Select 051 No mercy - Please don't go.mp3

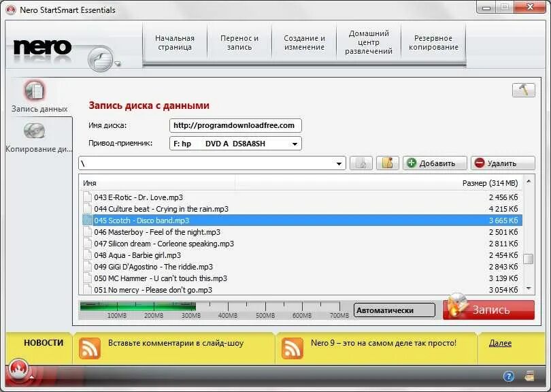coord(302,290)
